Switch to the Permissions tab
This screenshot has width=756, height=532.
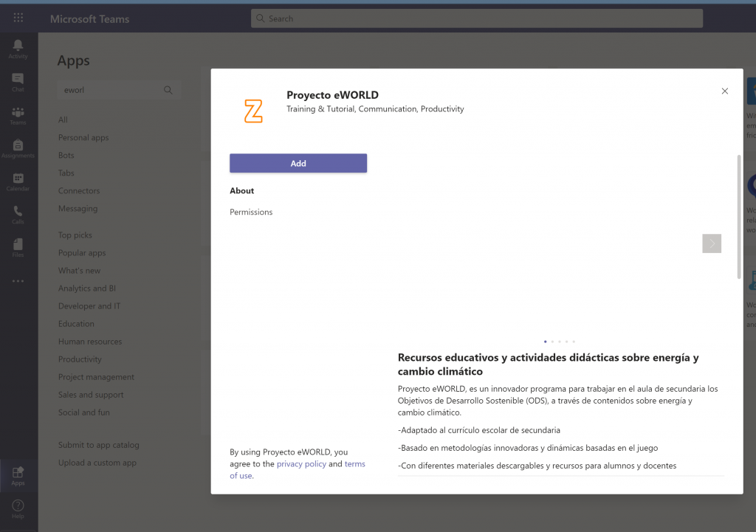[251, 212]
